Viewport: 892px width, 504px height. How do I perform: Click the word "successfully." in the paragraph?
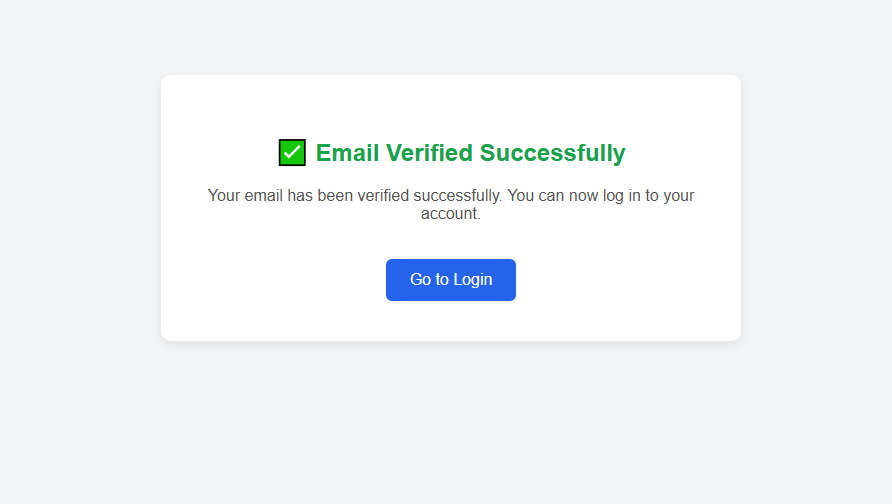pos(459,196)
